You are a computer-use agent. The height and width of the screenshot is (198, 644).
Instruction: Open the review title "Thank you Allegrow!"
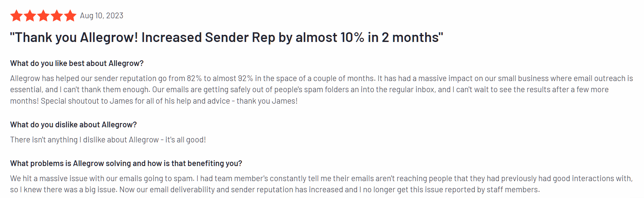click(x=74, y=38)
